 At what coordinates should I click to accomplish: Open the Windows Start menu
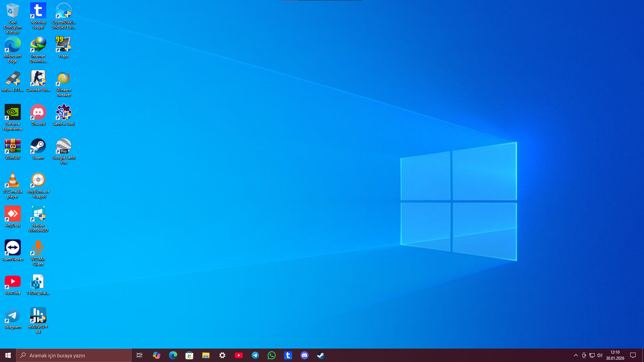click(x=8, y=355)
